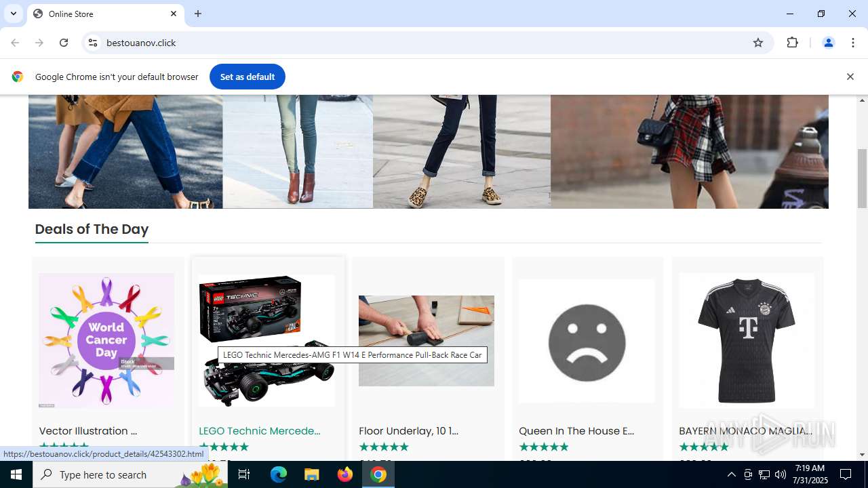The width and height of the screenshot is (868, 488).
Task: Open Vector Illustration product link
Action: pos(88,431)
